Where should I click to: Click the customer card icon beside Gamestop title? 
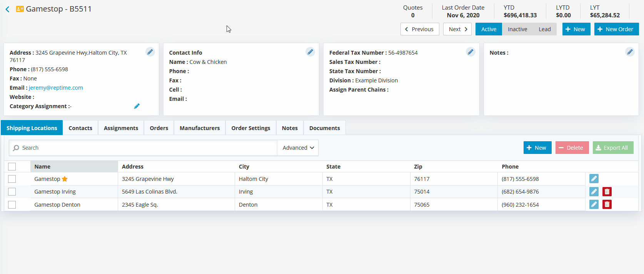coord(20,9)
